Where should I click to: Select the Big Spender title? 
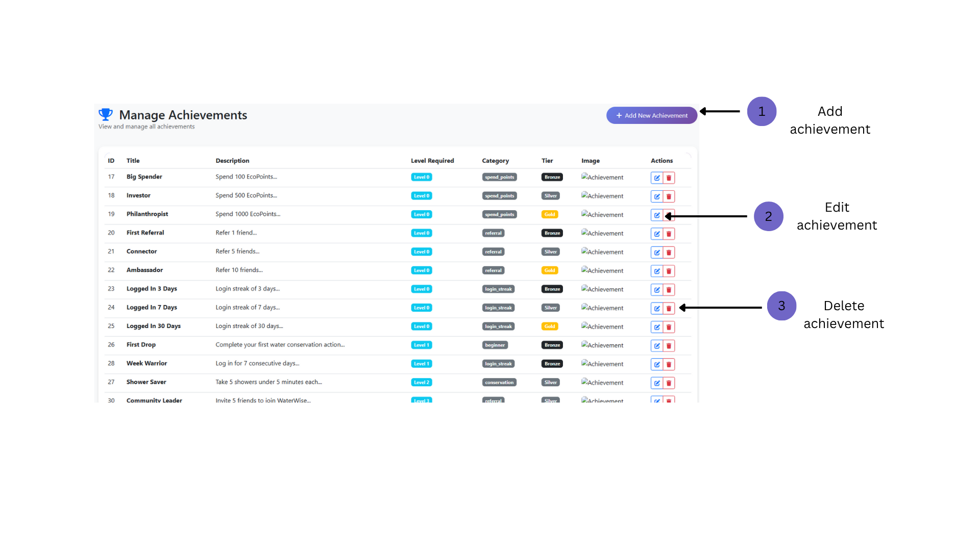tap(144, 177)
